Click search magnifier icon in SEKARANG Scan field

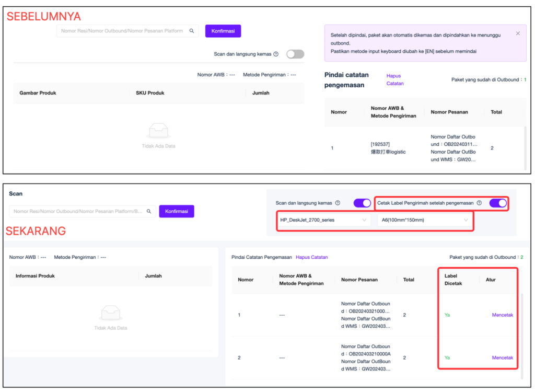149,211
